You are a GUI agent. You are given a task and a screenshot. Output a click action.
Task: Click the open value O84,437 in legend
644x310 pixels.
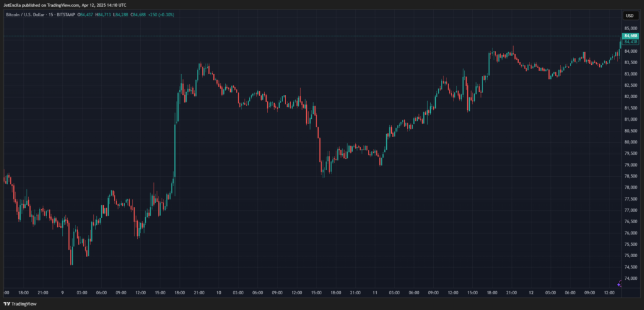coord(86,14)
